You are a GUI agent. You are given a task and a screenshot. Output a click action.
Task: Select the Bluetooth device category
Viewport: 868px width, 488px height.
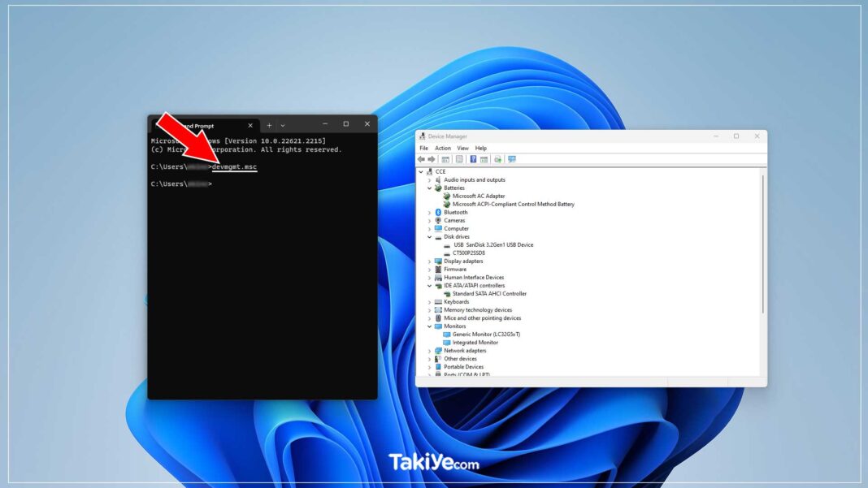[455, 213]
